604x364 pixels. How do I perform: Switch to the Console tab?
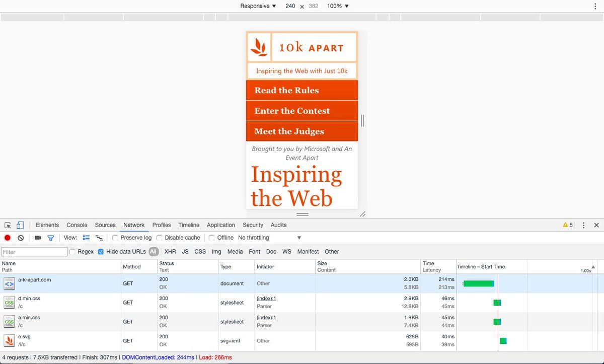point(77,225)
